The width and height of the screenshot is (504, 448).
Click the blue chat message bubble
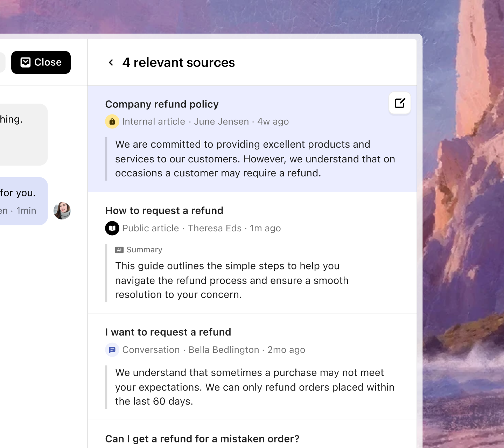click(x=21, y=201)
